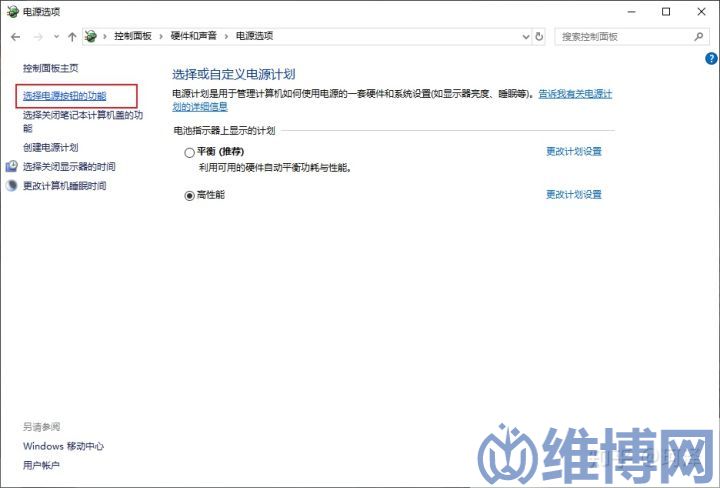Click the moon icon beside 更改计算机睡眠时间
The height and width of the screenshot is (488, 720).
pyautogui.click(x=11, y=185)
